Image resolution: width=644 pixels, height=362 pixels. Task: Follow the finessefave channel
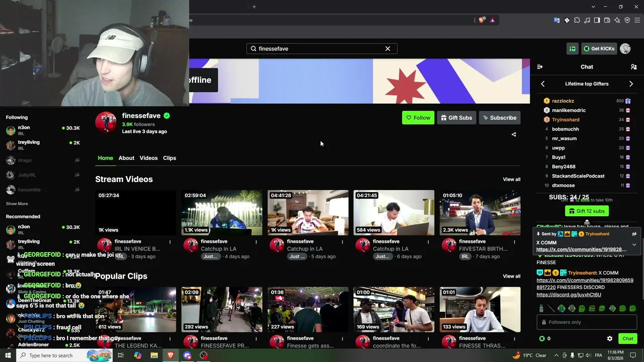(x=418, y=118)
